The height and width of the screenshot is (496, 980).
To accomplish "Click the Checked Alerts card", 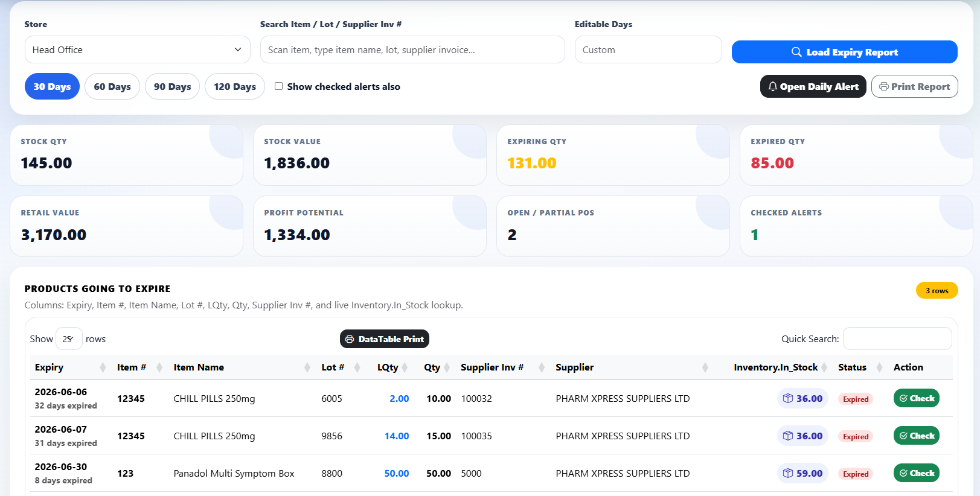I will (x=856, y=226).
